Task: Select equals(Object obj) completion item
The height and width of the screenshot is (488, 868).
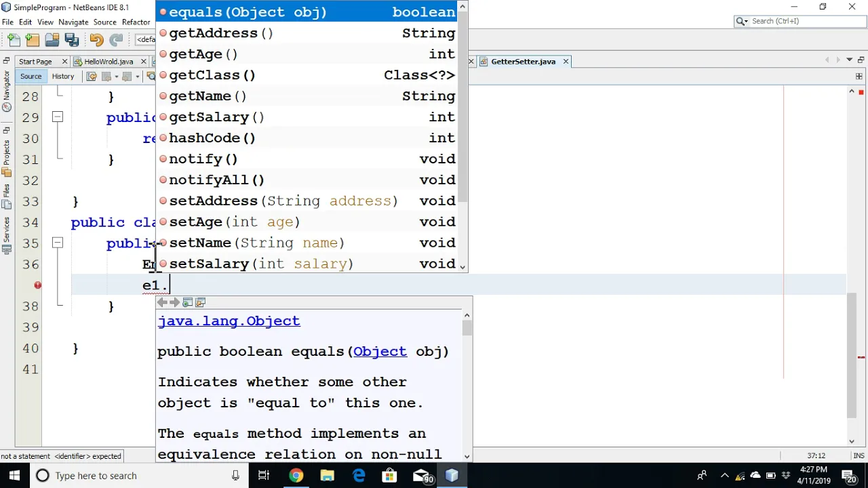Action: pos(308,12)
